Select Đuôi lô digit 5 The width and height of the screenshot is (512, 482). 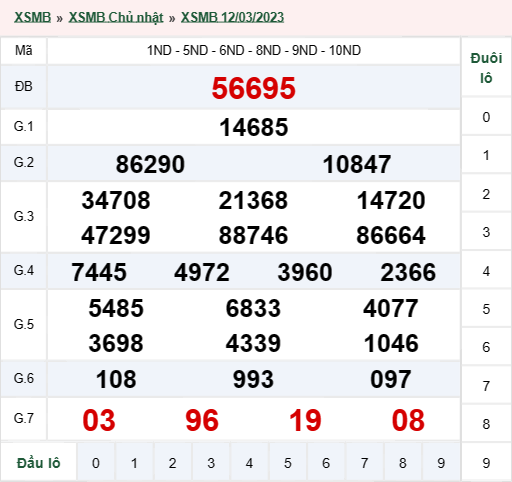click(x=486, y=309)
